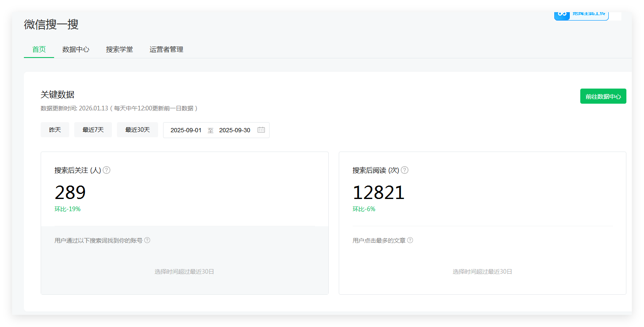644x327 pixels.
Task: Click the end date 2025-09-30 field
Action: pyautogui.click(x=235, y=130)
